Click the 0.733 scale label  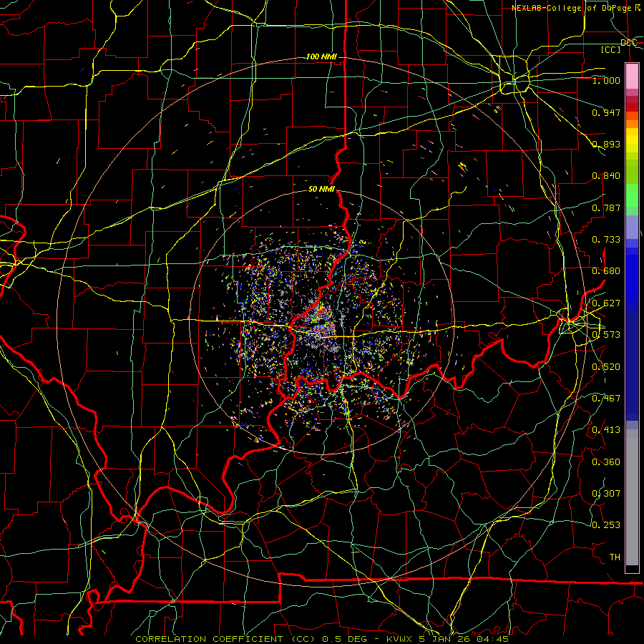606,240
